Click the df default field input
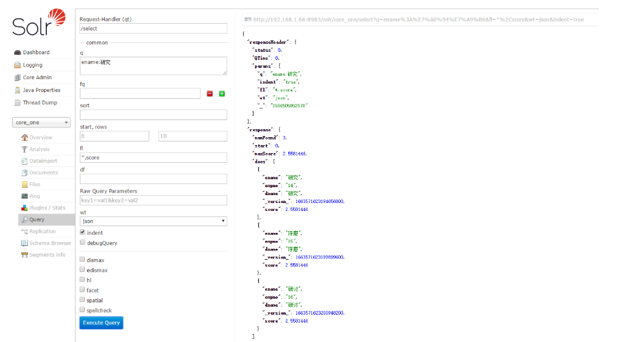The width and height of the screenshot is (644, 342). 153,179
